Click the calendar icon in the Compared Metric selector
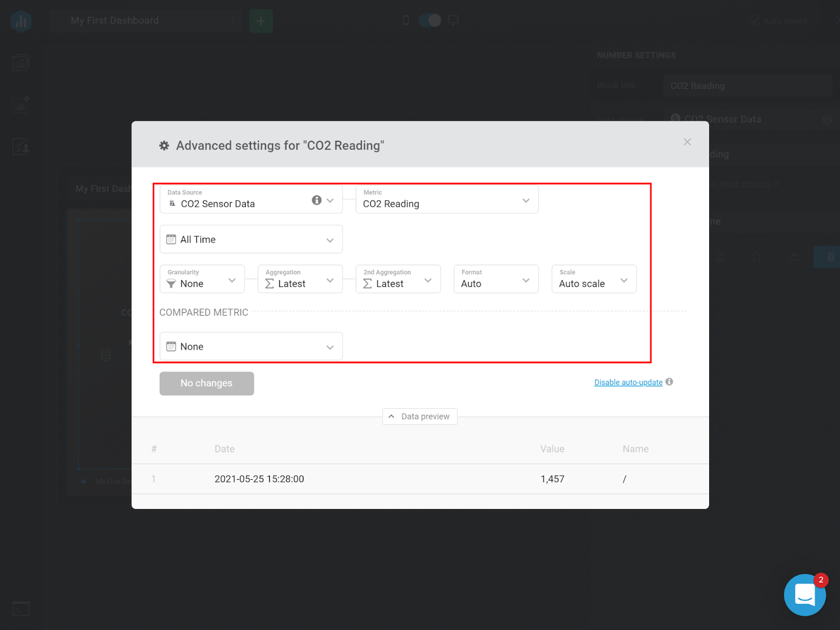 (x=171, y=346)
